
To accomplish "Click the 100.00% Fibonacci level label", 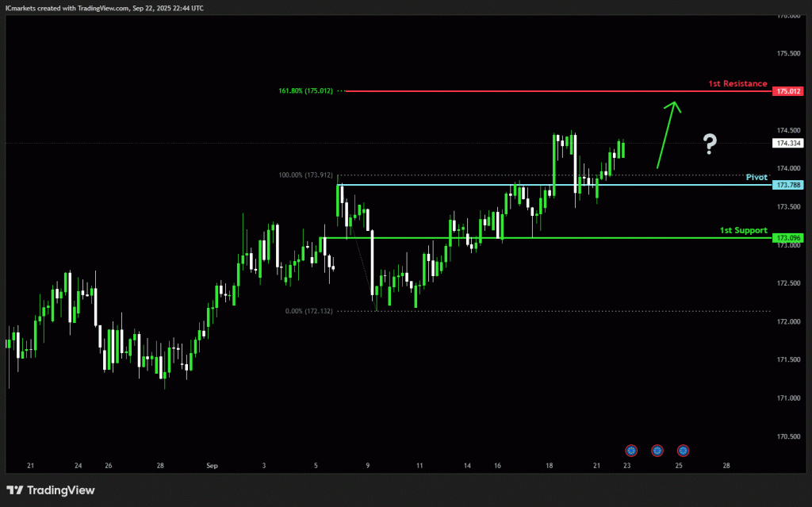I will tap(305, 175).
